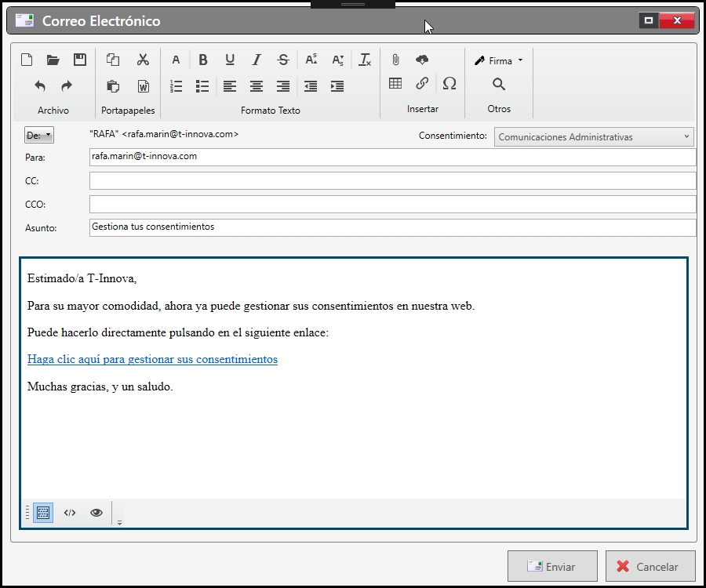
Task: Click the sender address "RAFA" text
Action: pyautogui.click(x=164, y=134)
